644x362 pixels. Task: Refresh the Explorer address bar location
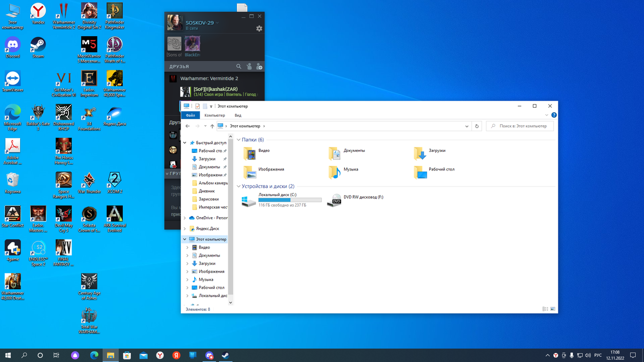[477, 126]
